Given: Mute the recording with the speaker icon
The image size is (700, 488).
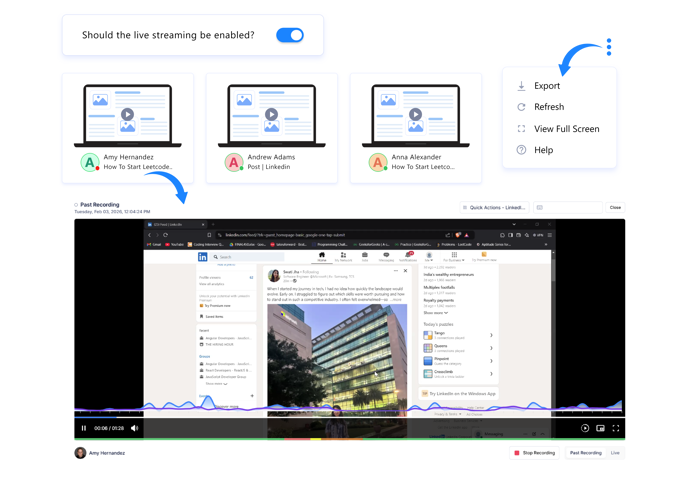Looking at the screenshot, I should [x=134, y=428].
